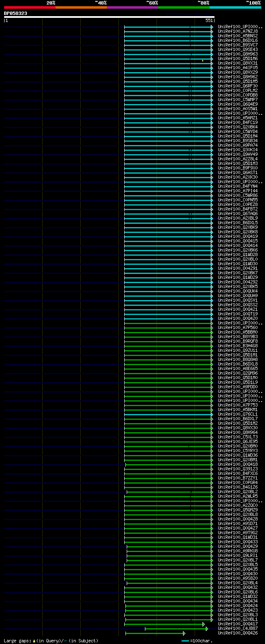Click the UniRef100_A7P560 label
Screen dimensions: 265x644
tap(238, 327)
